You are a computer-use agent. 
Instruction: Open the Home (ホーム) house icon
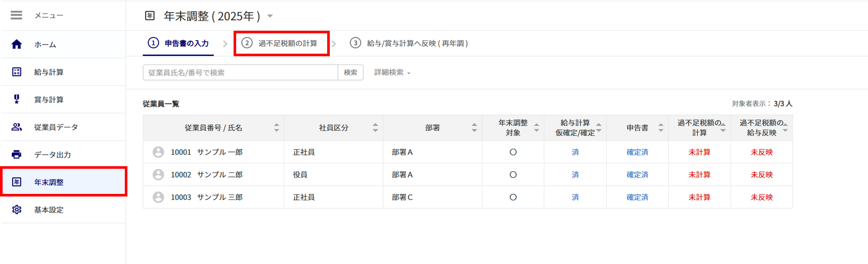point(16,44)
